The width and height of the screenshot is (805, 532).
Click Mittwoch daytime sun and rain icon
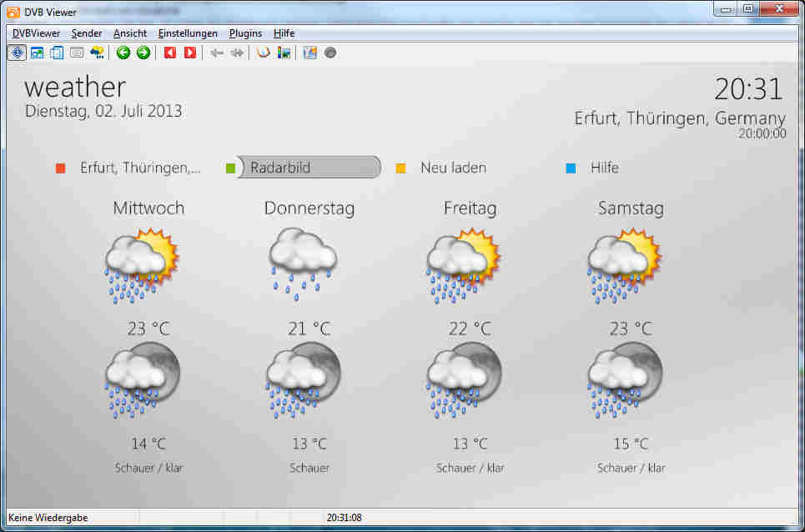[142, 266]
